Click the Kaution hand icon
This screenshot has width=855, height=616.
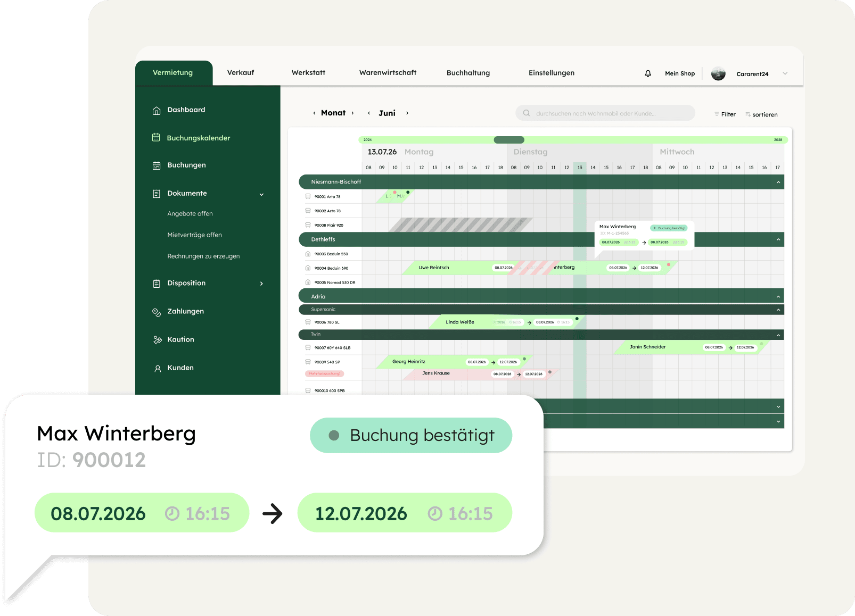tap(157, 340)
